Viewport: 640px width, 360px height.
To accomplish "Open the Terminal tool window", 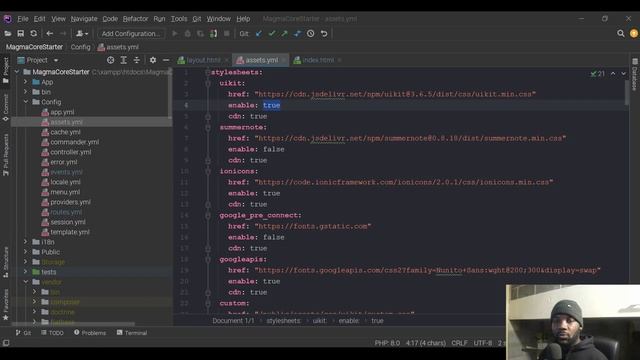I will pyautogui.click(x=132, y=333).
